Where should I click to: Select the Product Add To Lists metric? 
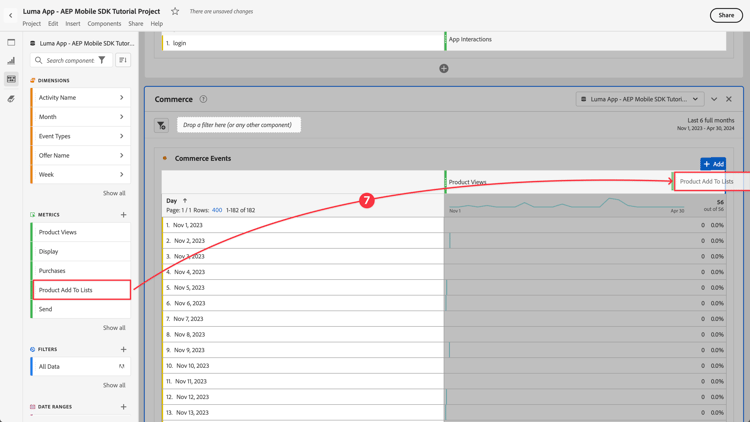pyautogui.click(x=81, y=290)
